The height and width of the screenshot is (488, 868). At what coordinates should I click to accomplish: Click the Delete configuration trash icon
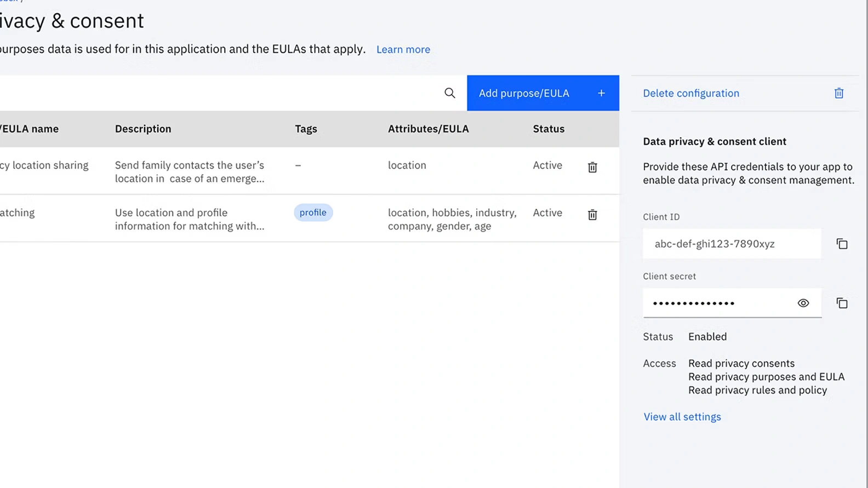[x=838, y=94]
